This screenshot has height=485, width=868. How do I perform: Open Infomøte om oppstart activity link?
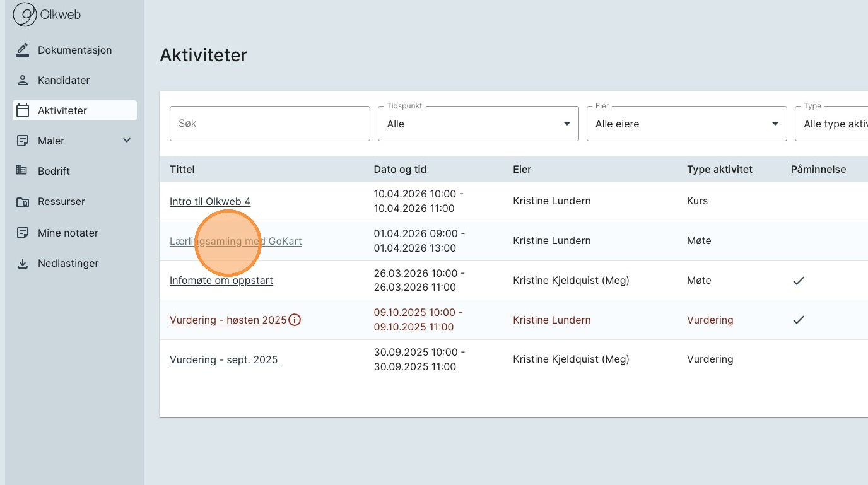point(221,280)
